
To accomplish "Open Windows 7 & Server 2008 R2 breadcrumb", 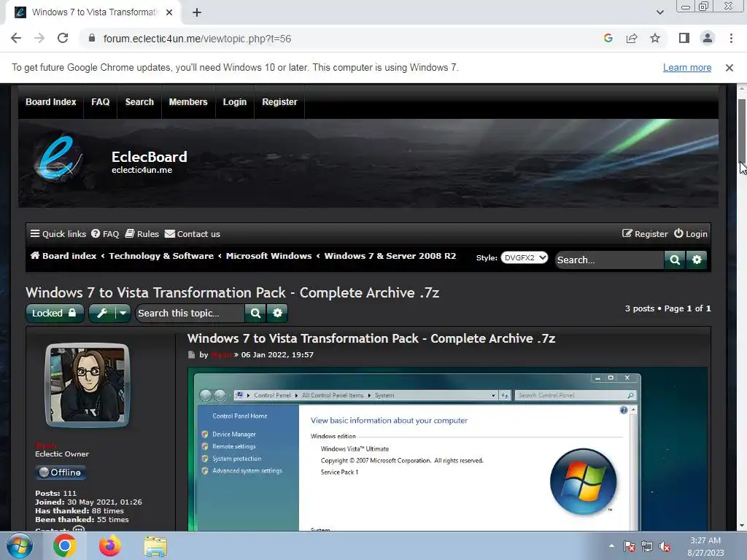I will click(390, 256).
